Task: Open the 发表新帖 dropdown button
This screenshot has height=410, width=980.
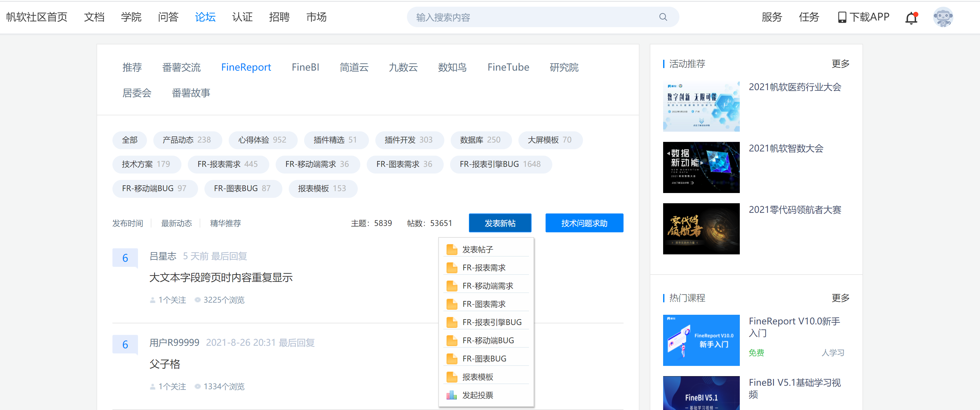Action: (x=500, y=223)
